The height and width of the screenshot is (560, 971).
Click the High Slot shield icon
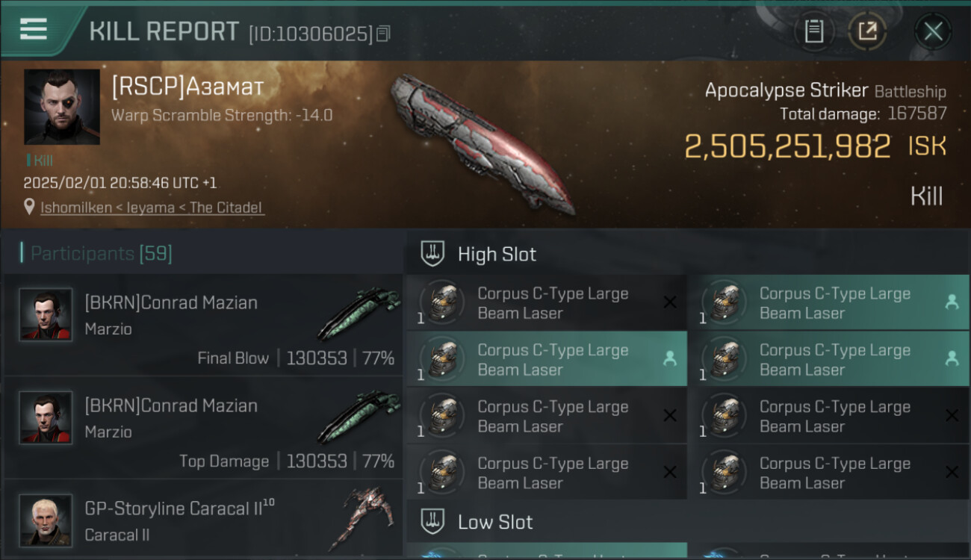[x=432, y=254]
